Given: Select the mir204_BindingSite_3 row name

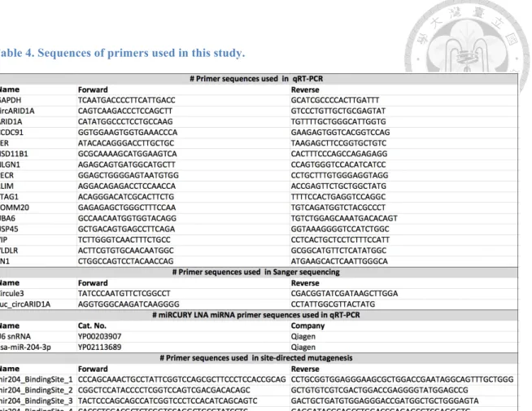Looking at the screenshot, I should click(36, 400).
